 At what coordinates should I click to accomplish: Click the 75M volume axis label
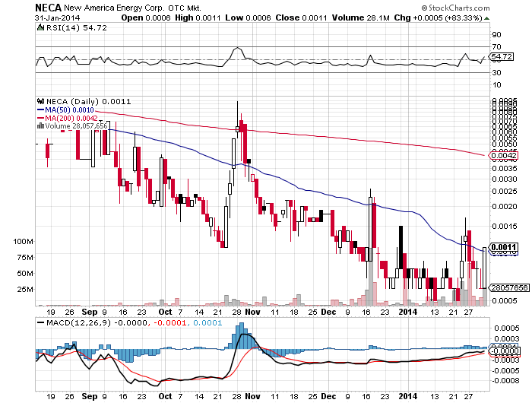pos(25,258)
